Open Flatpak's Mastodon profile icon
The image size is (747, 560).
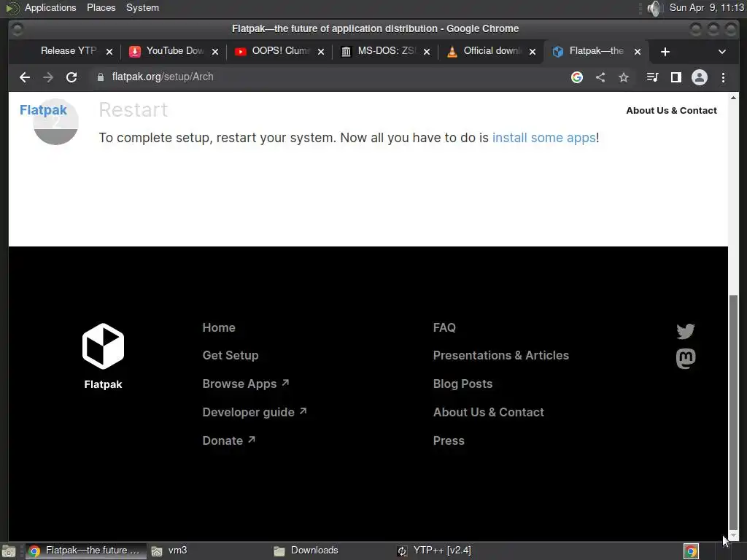[686, 359]
